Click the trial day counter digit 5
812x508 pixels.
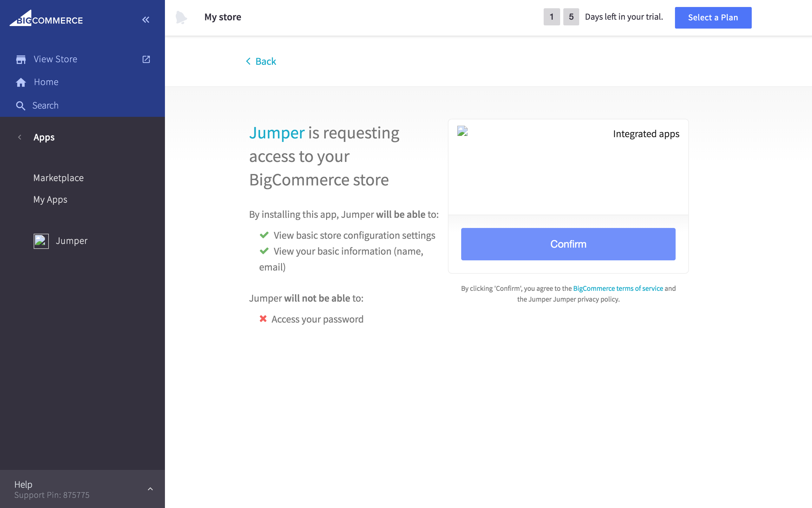[571, 17]
